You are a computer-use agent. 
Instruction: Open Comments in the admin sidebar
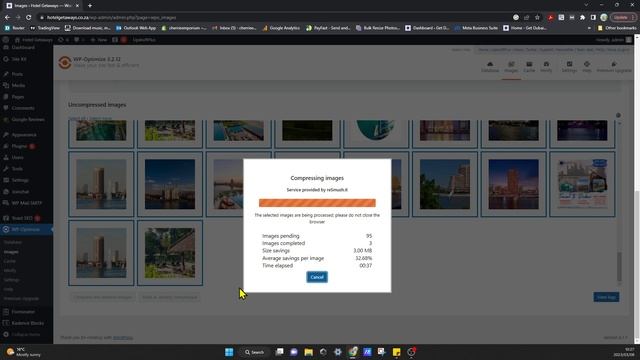coord(23,108)
